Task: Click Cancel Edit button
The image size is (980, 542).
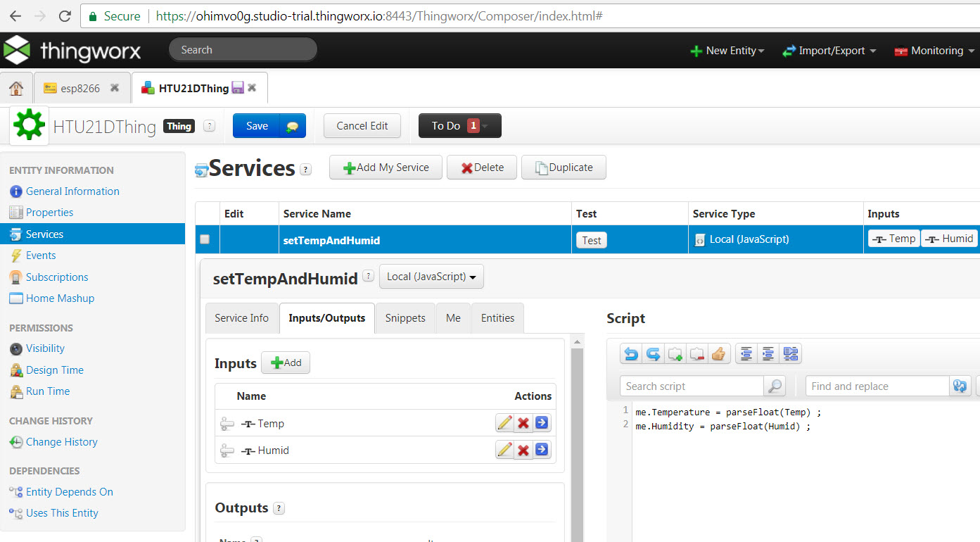Action: 362,126
